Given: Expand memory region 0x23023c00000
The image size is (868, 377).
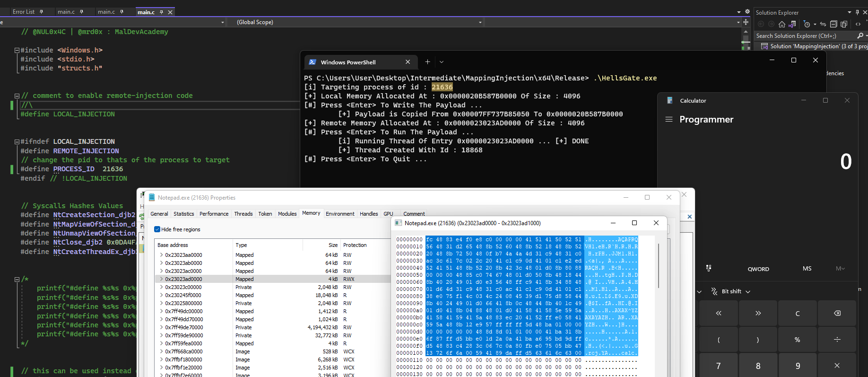Looking at the screenshot, I should [161, 287].
